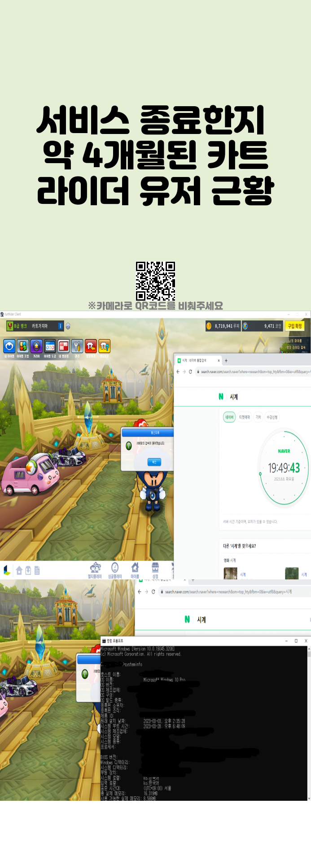Image resolution: width=311 pixels, height=868 pixels.
Task: Click the yellow kart question-mark icon
Action: coord(104,346)
